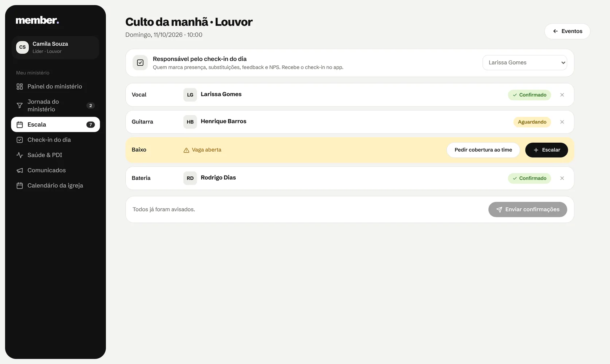Go to Check-in do dia
The width and height of the screenshot is (610, 364).
tap(56, 140)
